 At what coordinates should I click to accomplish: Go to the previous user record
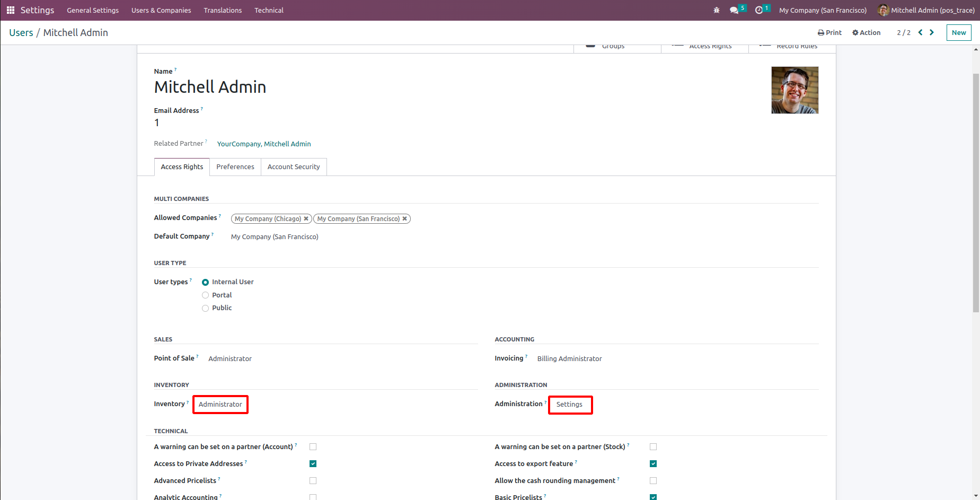pyautogui.click(x=921, y=32)
